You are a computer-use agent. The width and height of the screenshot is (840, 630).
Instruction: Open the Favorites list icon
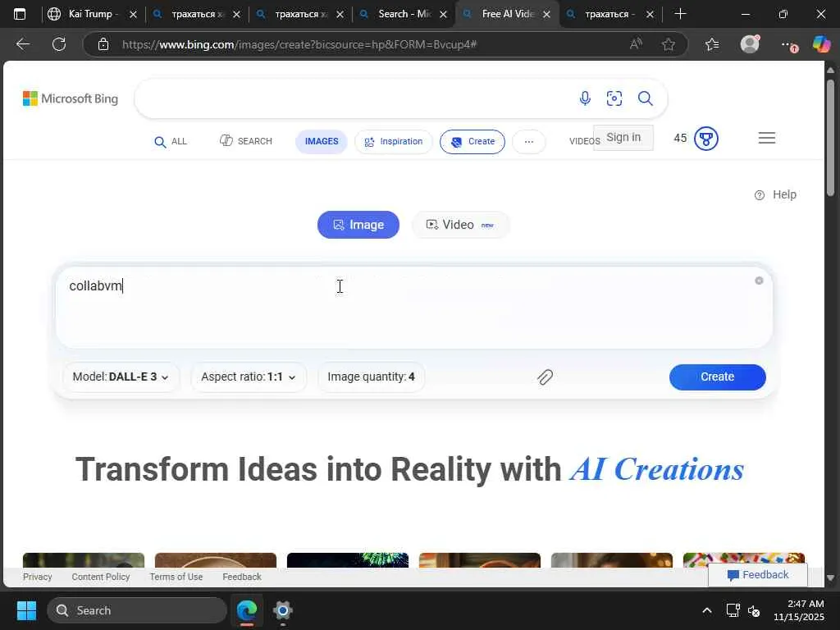tap(712, 44)
